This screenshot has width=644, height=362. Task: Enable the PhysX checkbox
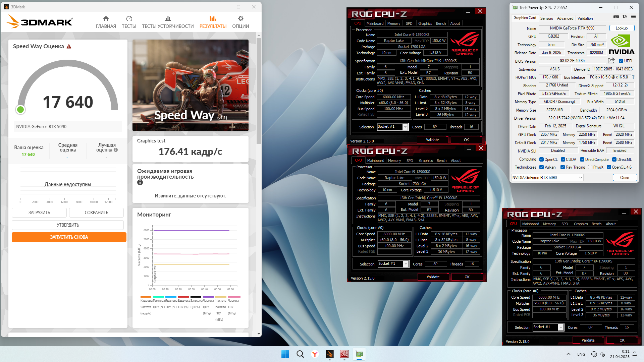590,167
